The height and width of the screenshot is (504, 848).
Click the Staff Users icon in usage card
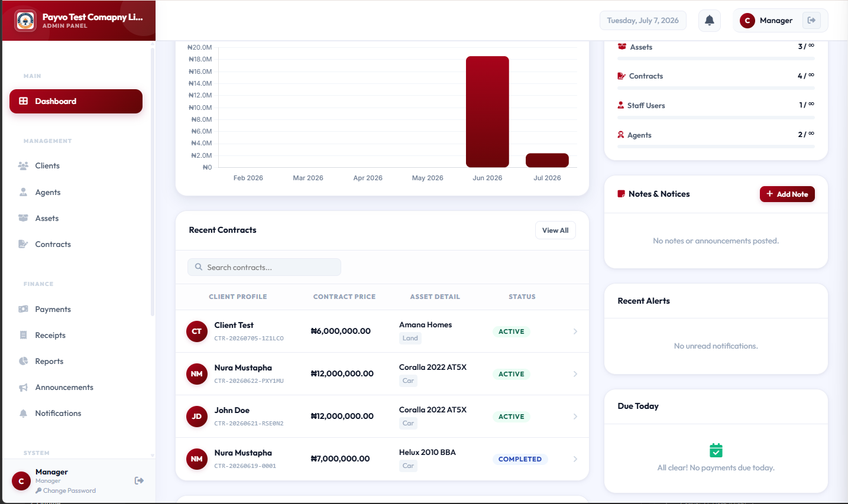pyautogui.click(x=621, y=105)
